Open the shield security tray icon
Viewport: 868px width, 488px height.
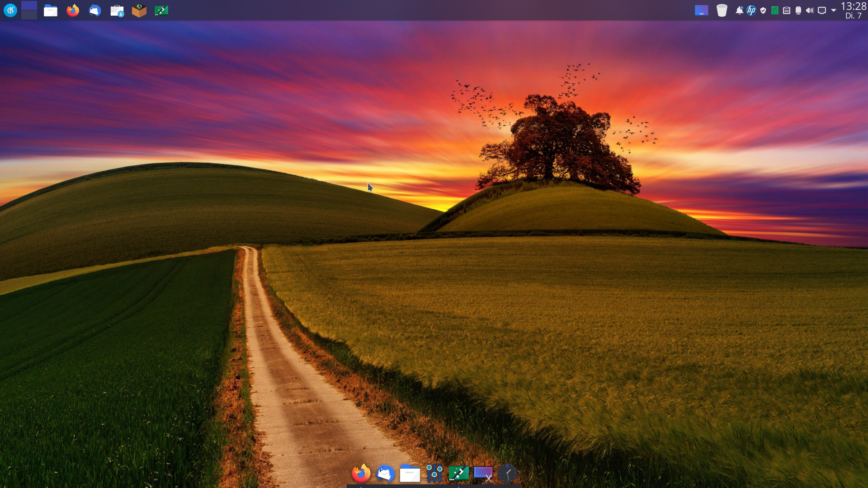click(x=763, y=10)
